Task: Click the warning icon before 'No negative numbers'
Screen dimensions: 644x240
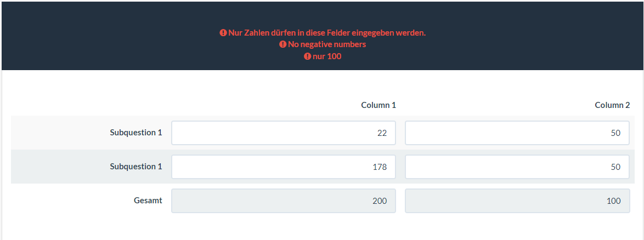Action: point(283,44)
